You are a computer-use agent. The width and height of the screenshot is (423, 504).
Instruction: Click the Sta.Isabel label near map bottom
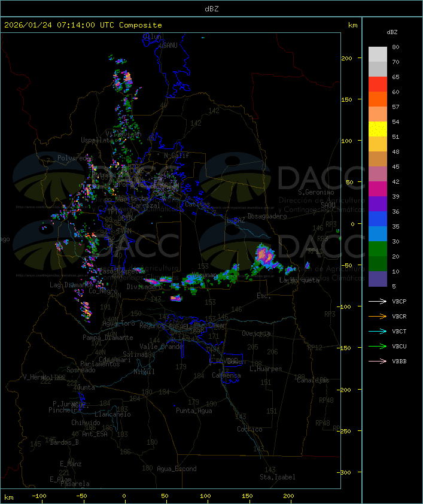point(277,477)
